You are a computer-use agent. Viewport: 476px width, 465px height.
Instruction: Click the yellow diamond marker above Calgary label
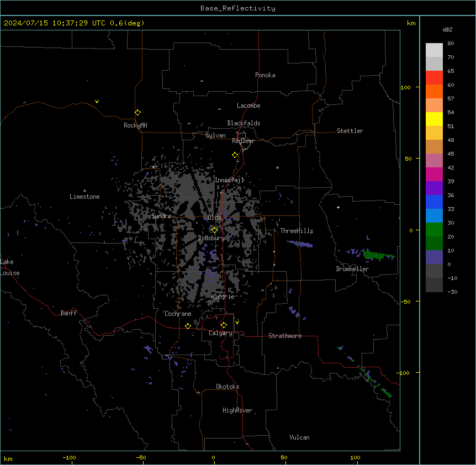pyautogui.click(x=224, y=325)
